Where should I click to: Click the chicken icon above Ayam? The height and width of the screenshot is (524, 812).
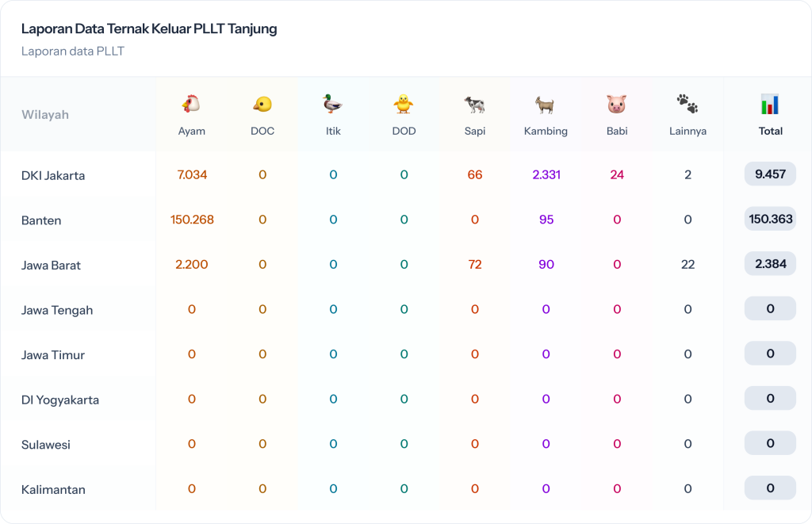tap(191, 105)
